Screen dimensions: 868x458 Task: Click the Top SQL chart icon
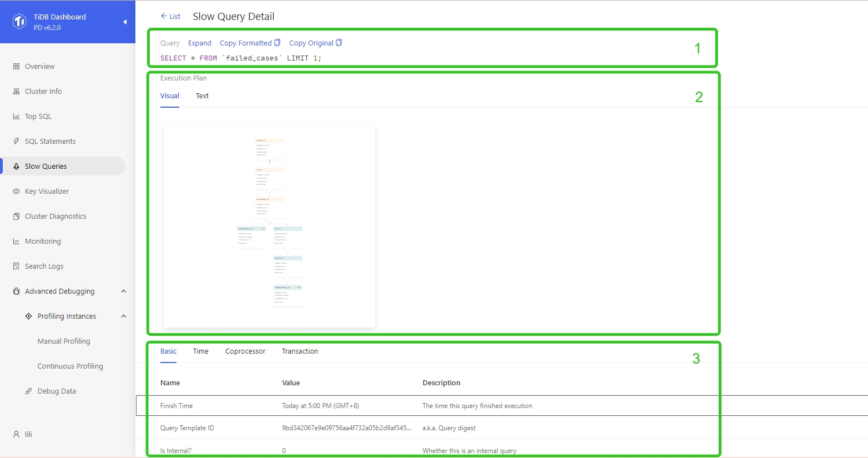click(16, 117)
